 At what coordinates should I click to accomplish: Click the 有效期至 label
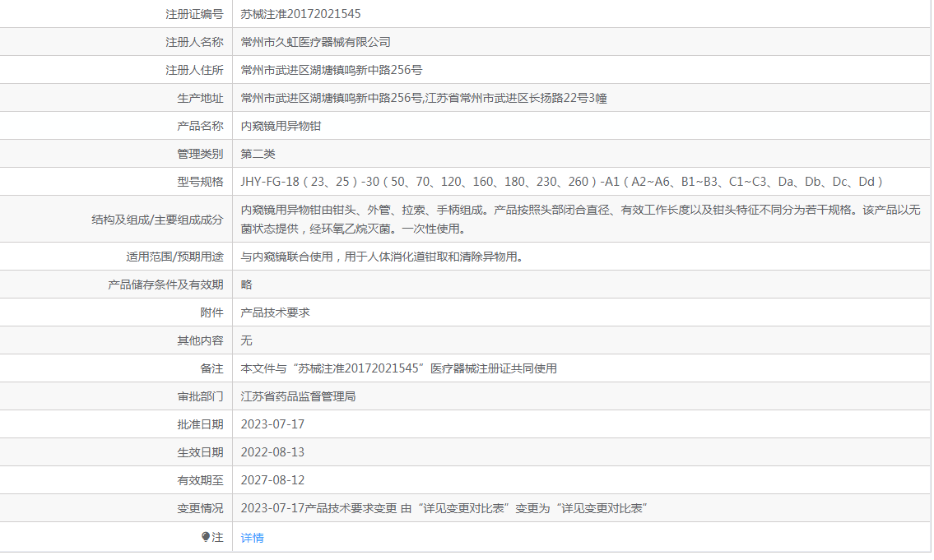(x=200, y=480)
